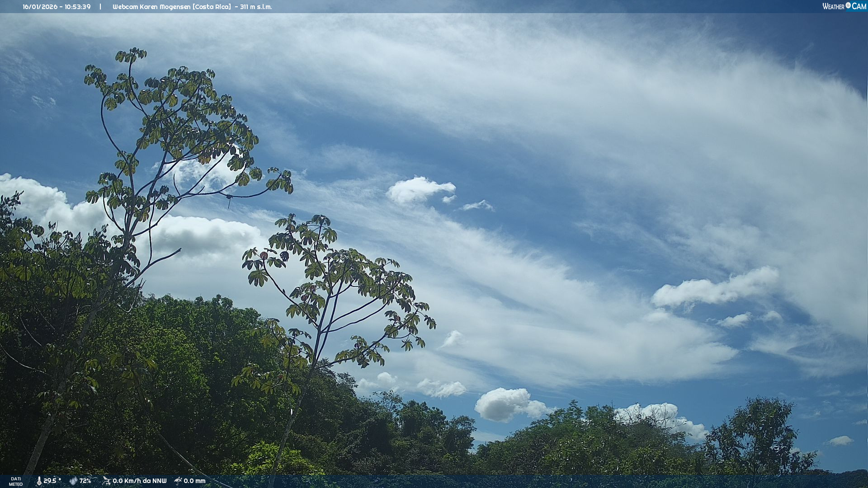Screen dimensions: 868x488
Task: Click the NNW wind direction text
Action: tap(159, 481)
